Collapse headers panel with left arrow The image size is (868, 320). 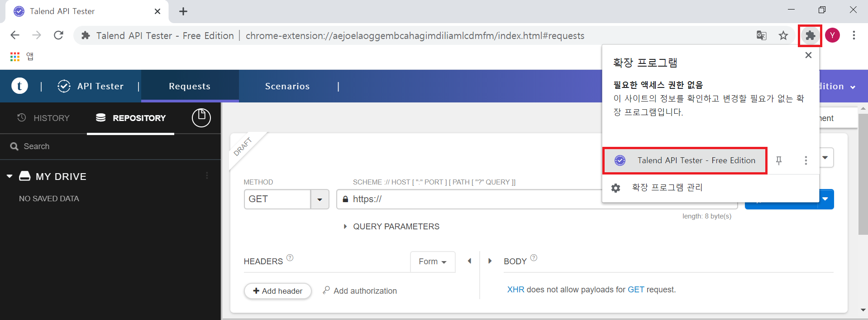pyautogui.click(x=469, y=261)
